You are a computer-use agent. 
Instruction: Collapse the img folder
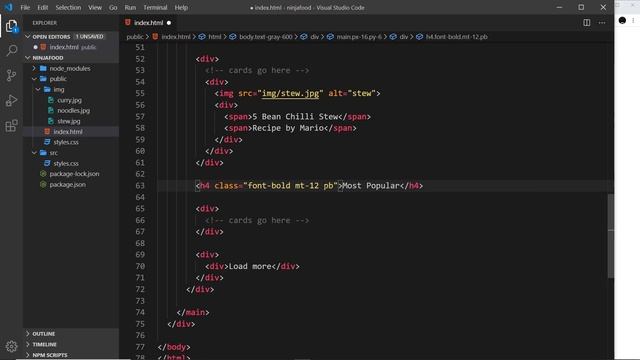coord(38,89)
